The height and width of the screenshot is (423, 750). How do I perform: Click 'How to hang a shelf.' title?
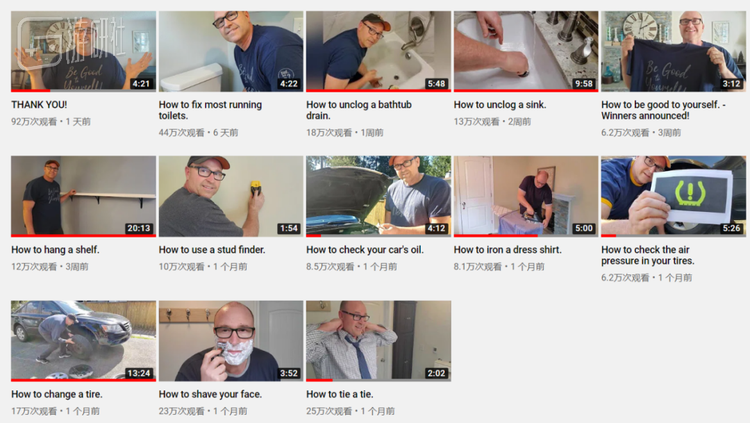tap(55, 250)
